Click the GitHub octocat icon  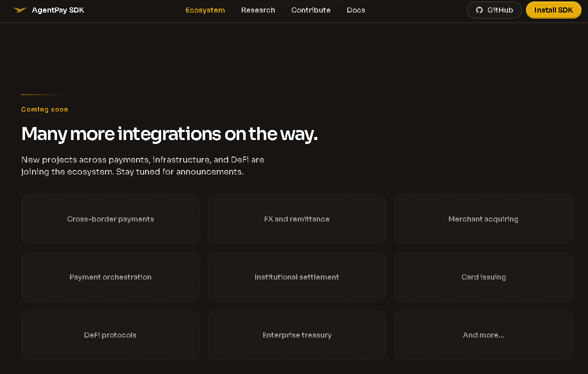coord(479,10)
